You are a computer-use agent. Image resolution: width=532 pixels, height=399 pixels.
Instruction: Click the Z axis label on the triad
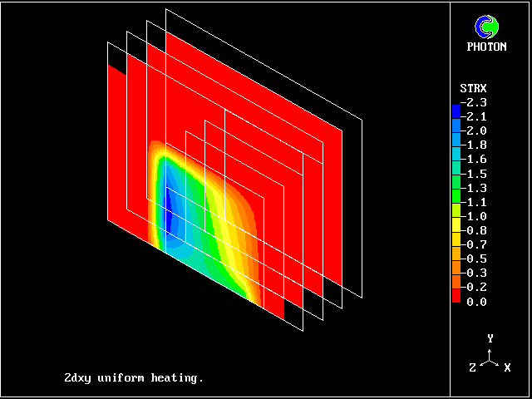(x=472, y=367)
